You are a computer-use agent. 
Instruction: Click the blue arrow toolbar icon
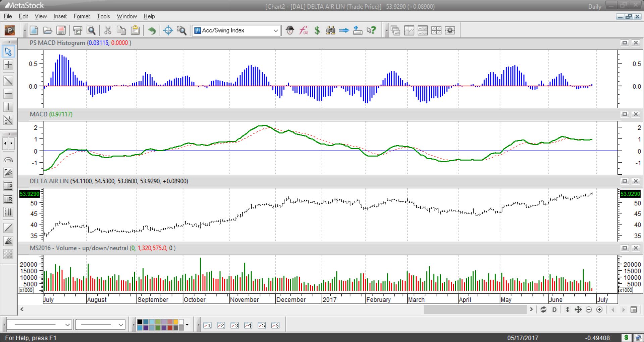344,31
